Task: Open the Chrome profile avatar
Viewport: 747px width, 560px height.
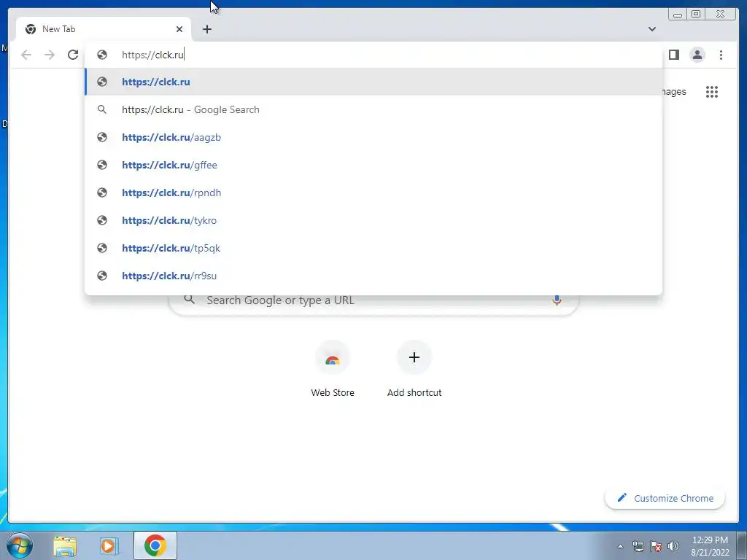Action: coord(697,55)
